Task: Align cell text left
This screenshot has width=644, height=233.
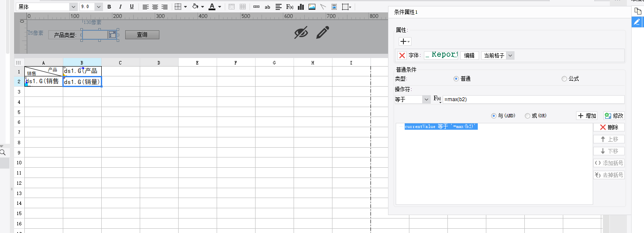Action: click(146, 7)
